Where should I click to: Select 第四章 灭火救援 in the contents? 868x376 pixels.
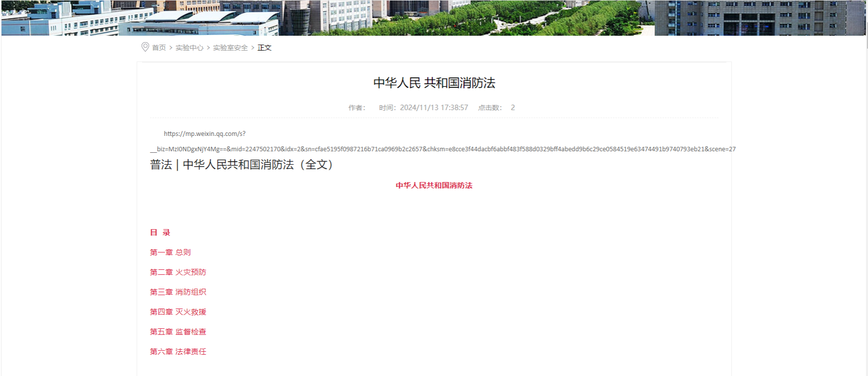(x=178, y=312)
